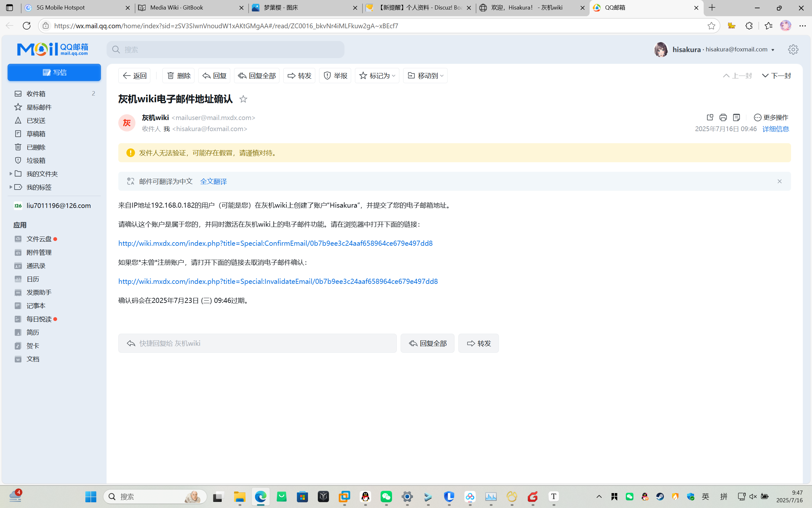Switch to Media Wiki GitBook tab
This screenshot has width=812, height=508.
pyautogui.click(x=191, y=8)
